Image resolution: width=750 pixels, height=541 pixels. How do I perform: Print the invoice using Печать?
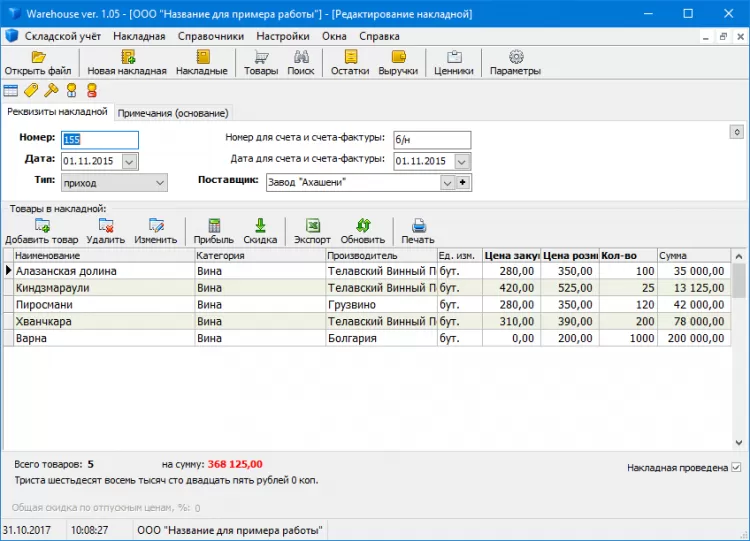[x=418, y=226]
